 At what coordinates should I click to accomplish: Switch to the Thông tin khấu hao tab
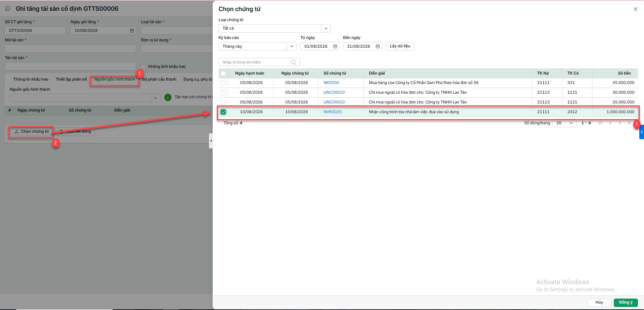[31, 79]
